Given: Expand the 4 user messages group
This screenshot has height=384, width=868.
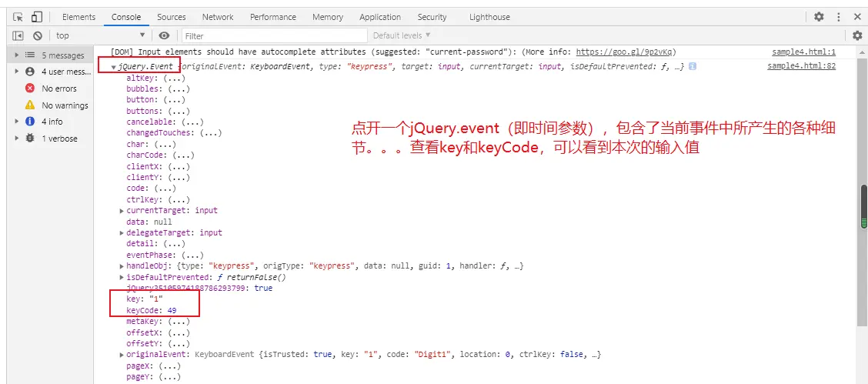Looking at the screenshot, I should coord(17,72).
